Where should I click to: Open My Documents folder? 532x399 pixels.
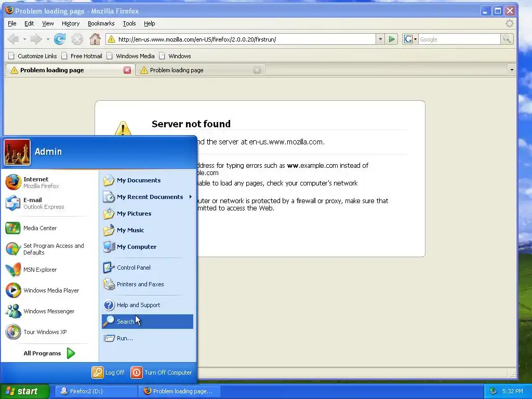tap(148, 180)
